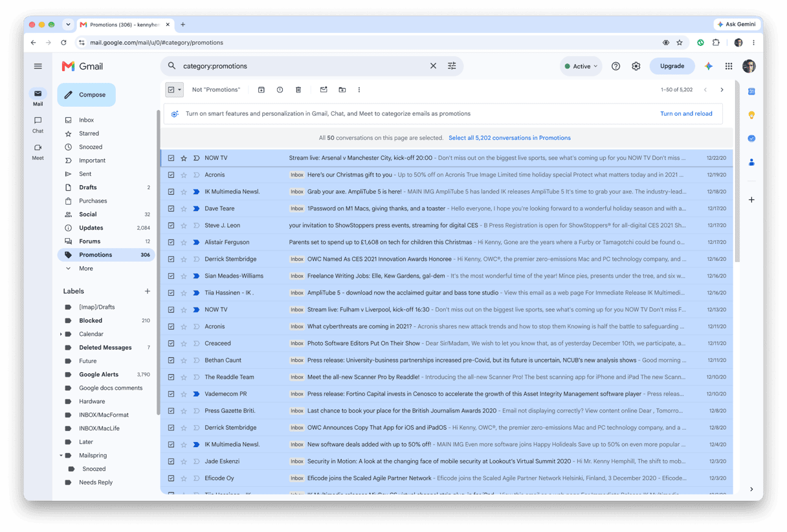Star the Bethan Caunt email

[x=184, y=360]
